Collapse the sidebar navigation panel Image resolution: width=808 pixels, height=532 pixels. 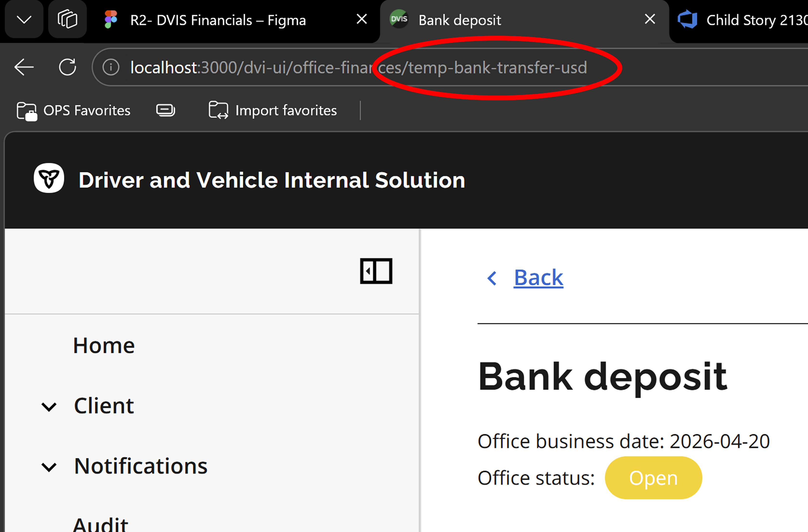[376, 271]
